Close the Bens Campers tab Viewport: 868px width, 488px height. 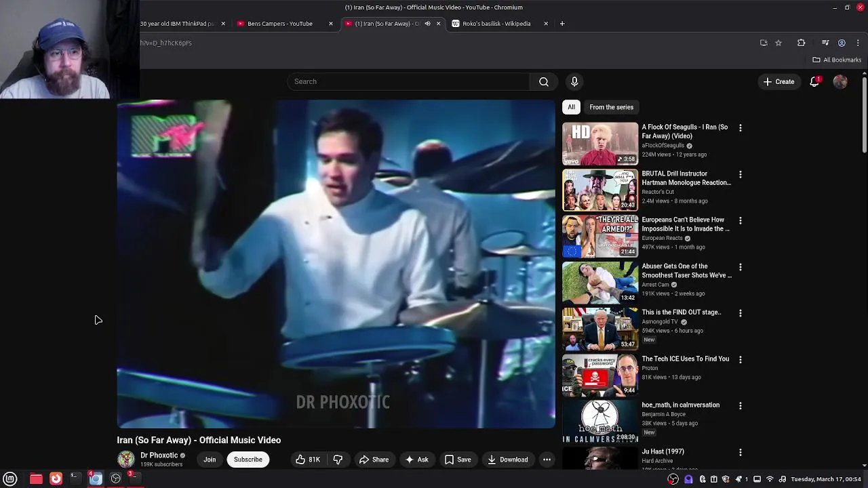click(331, 24)
